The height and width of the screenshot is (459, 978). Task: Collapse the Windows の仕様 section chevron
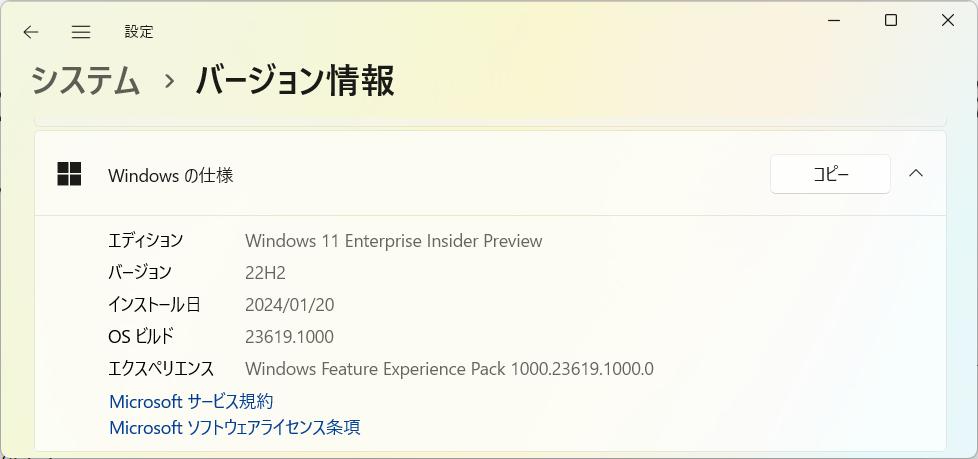tap(916, 174)
